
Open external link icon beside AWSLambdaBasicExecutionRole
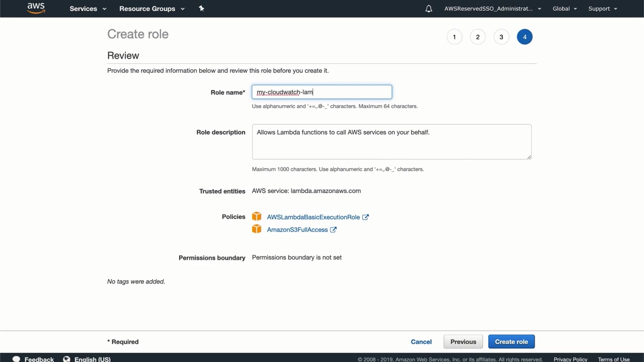366,217
